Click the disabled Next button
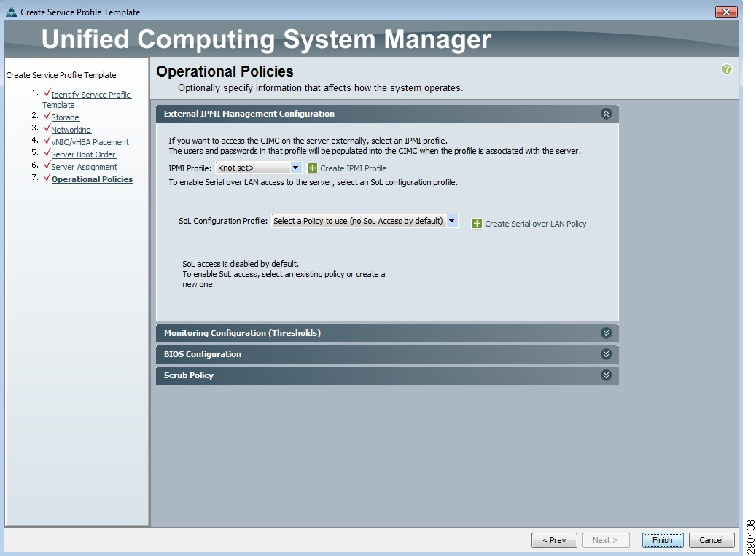Screen dimensions: 756x556 pyautogui.click(x=605, y=540)
